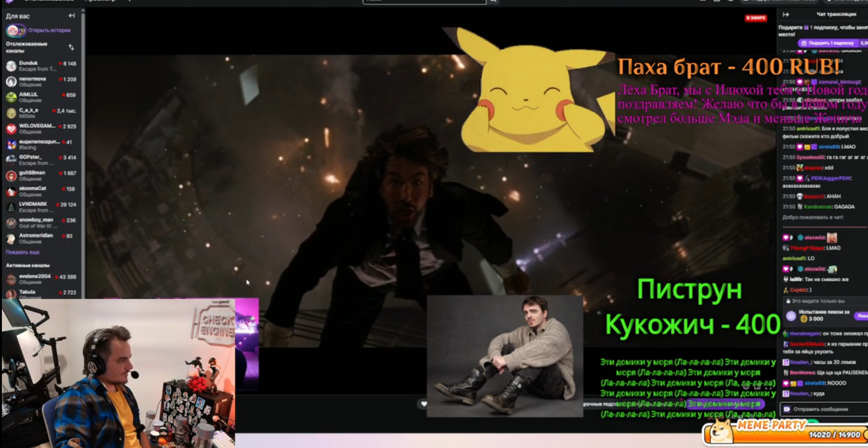Sort followed channels with the arrows icon
868x448 pixels.
click(71, 47)
